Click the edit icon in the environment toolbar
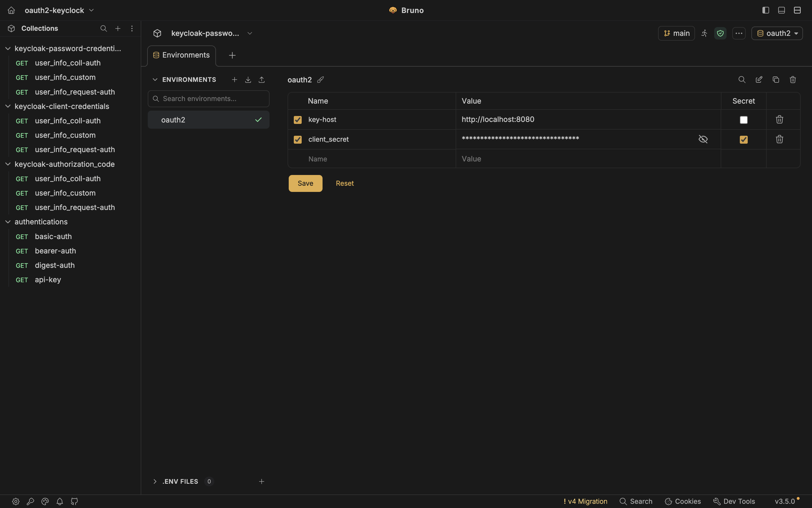This screenshot has width=812, height=508. pyautogui.click(x=759, y=80)
